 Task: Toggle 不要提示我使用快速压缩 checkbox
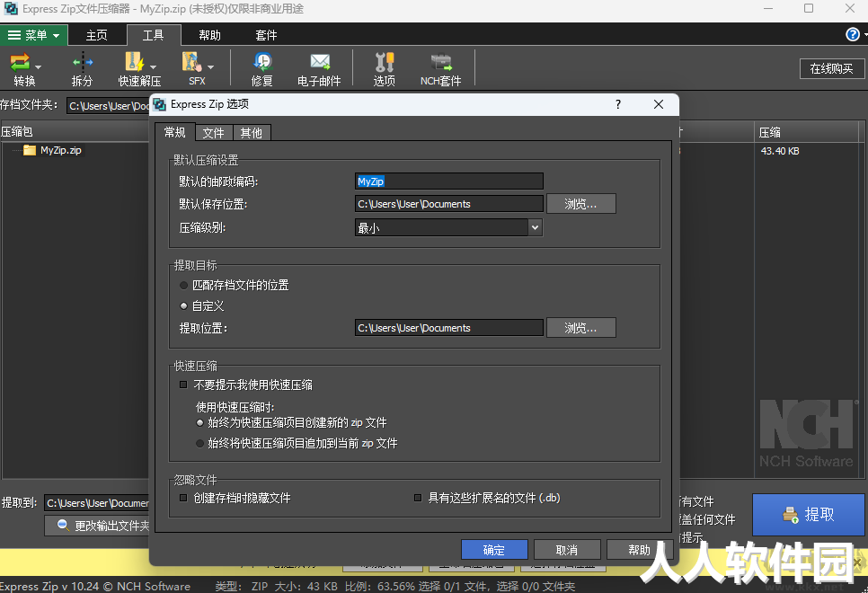tap(183, 385)
